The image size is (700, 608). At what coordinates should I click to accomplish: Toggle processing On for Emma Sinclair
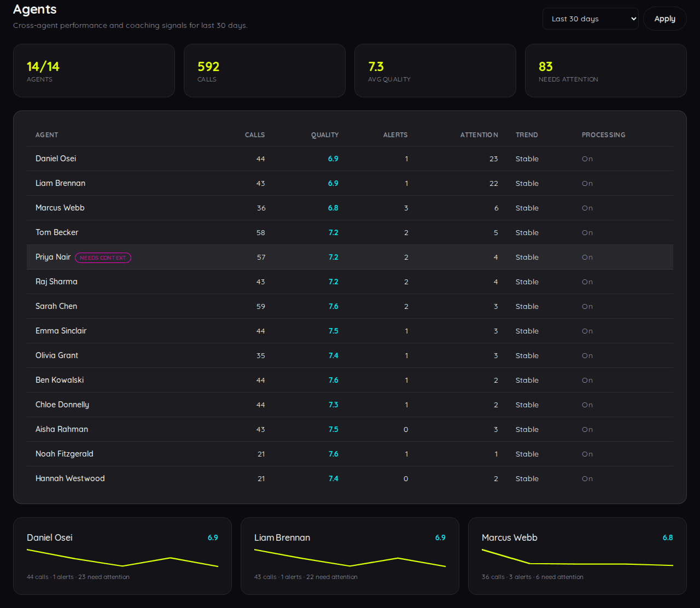(x=587, y=331)
